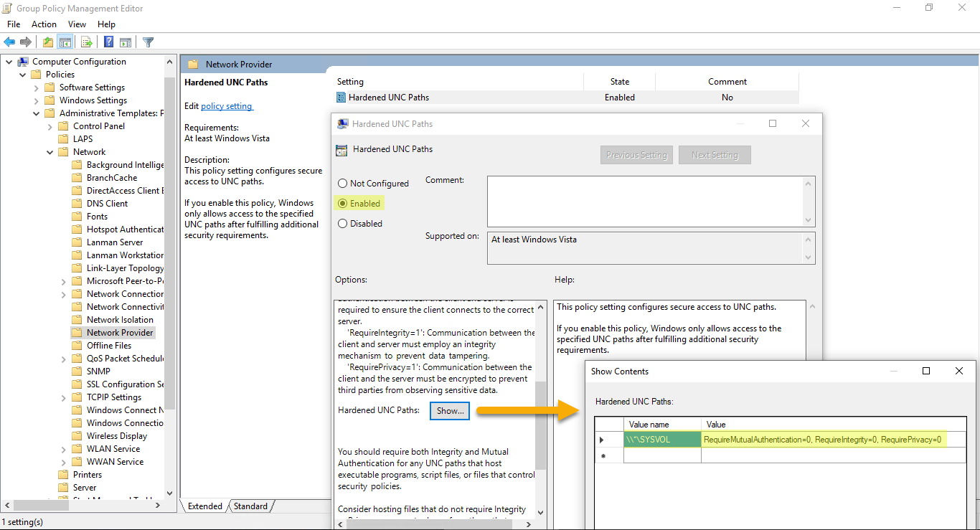
Task: Select the Not Configured radio button
Action: [x=342, y=184]
